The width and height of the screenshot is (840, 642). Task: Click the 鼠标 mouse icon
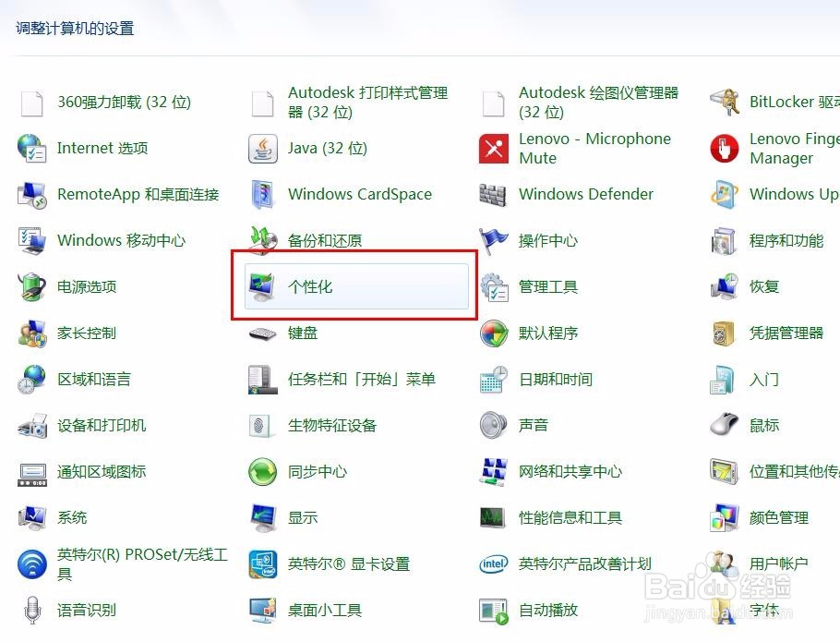[x=725, y=426]
